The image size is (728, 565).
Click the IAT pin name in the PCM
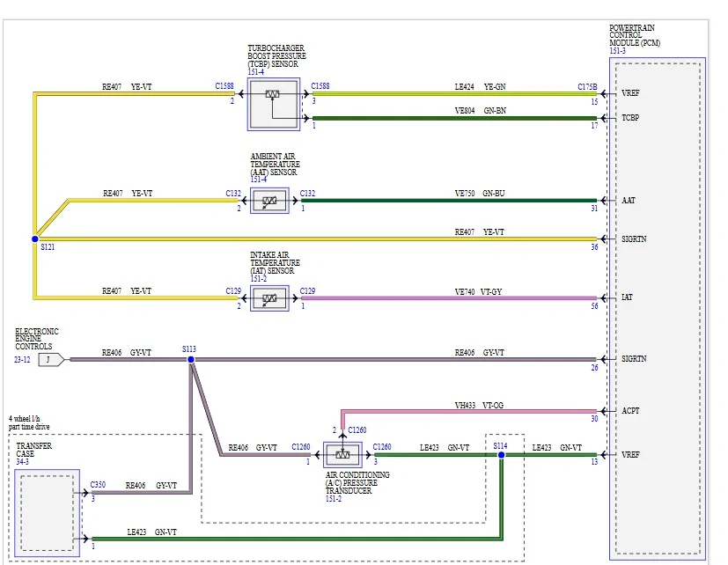coord(628,297)
